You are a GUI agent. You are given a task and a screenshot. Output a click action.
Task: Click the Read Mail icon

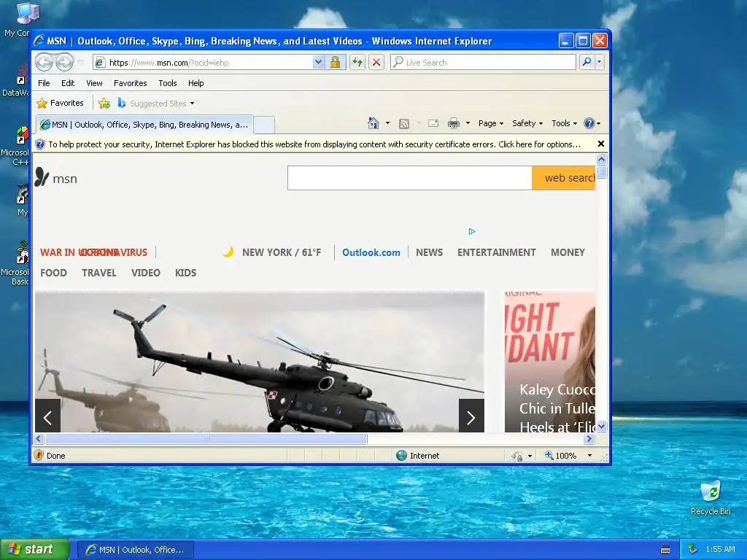(x=433, y=124)
